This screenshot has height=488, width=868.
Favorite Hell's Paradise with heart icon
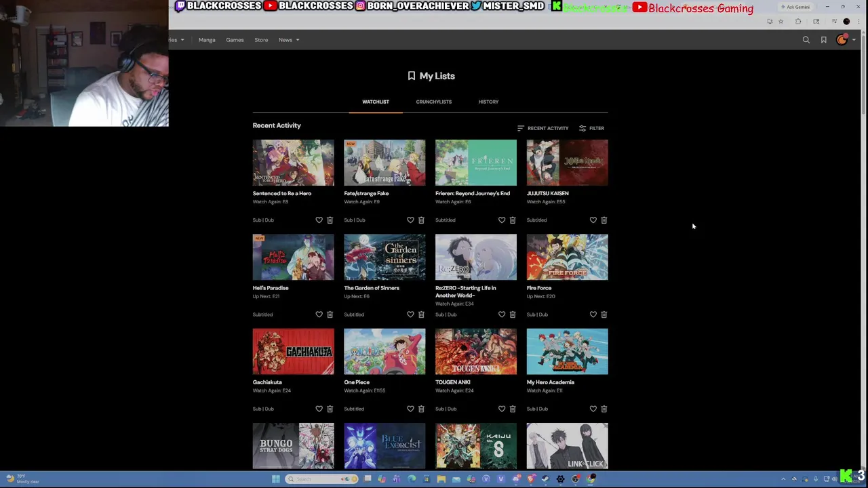319,314
